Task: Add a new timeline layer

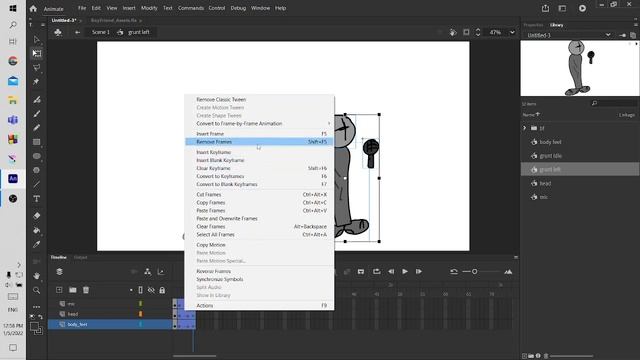Action: [59, 290]
